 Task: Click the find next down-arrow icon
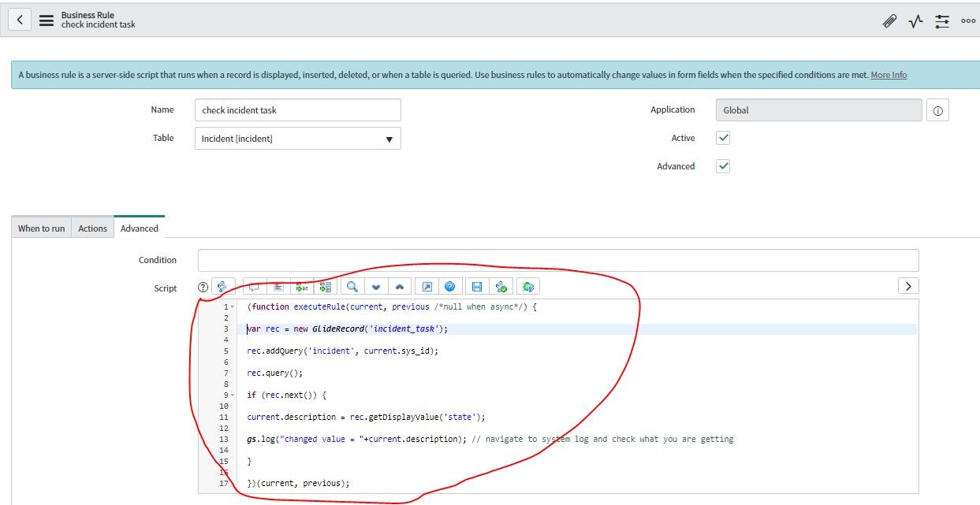coord(376,287)
